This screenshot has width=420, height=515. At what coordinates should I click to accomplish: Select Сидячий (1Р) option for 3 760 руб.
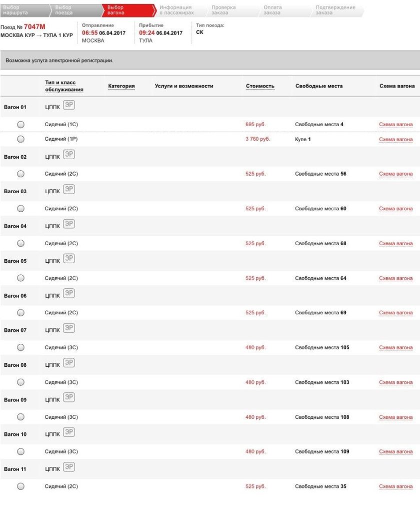click(20, 139)
